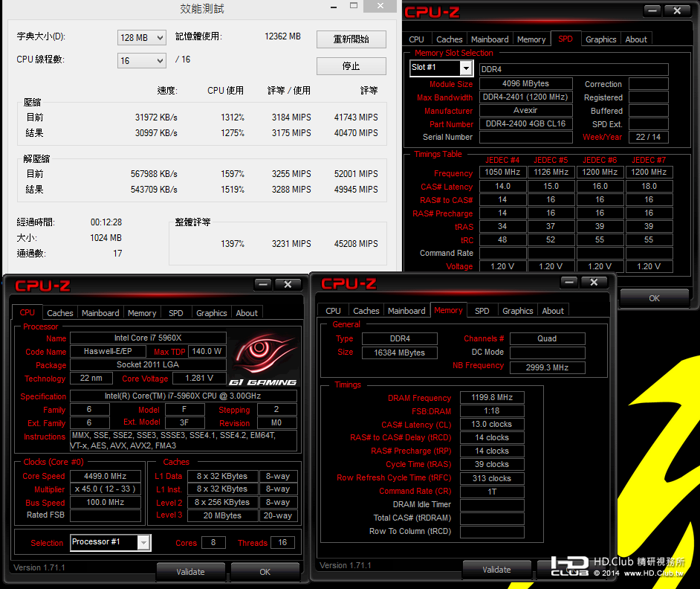The width and height of the screenshot is (700, 589).
Task: Click Validate in the CPU-Z Memory window
Action: point(496,570)
